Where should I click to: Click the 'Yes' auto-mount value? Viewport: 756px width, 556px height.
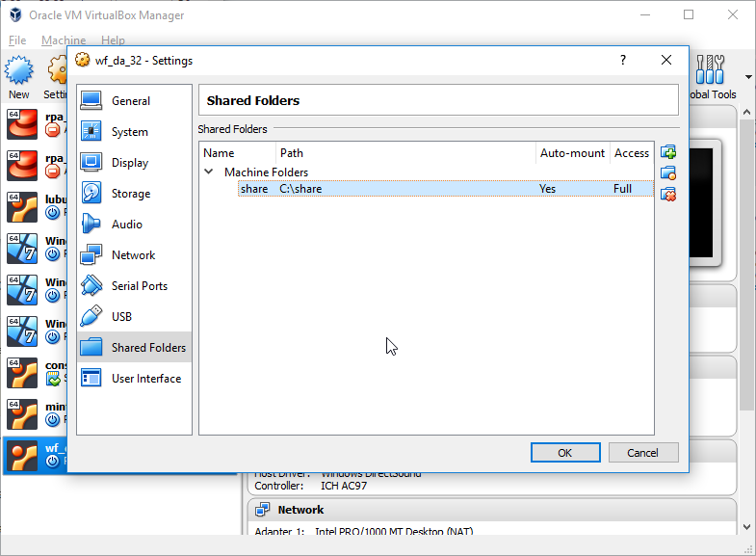(x=547, y=189)
